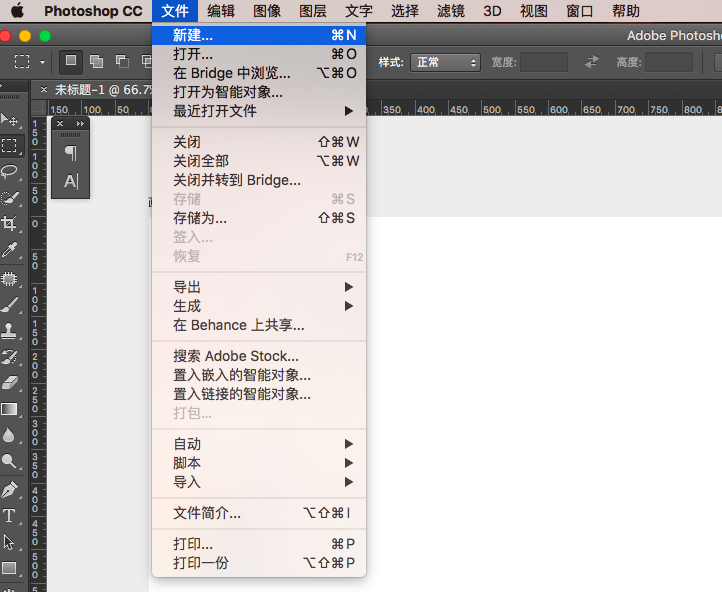Open the Character panel icon
The image size is (722, 592).
(70, 181)
